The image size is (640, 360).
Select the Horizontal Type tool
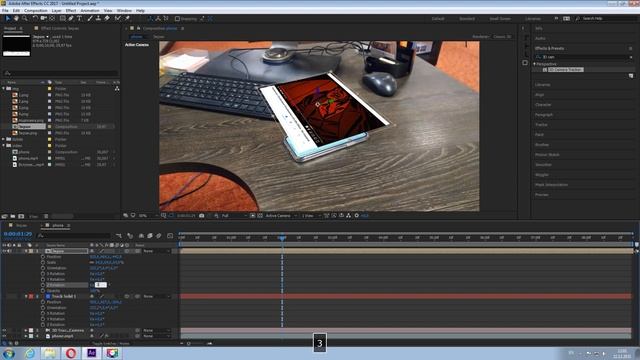tap(80, 18)
